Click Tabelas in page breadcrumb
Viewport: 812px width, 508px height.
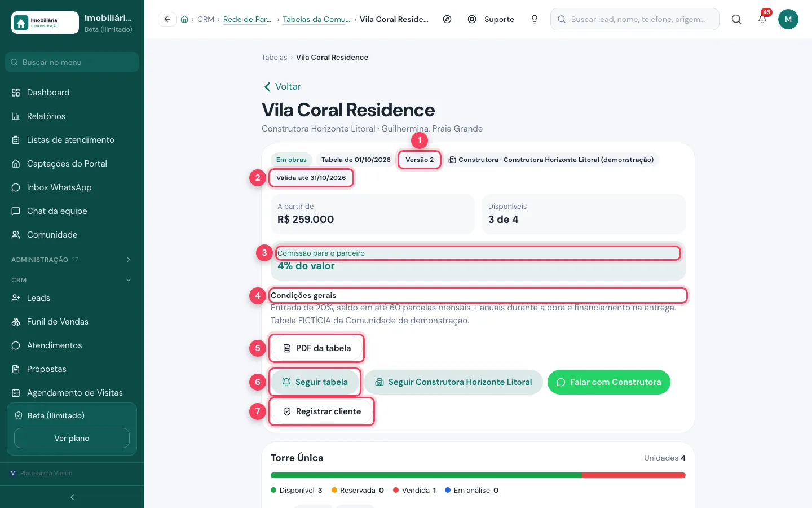(274, 58)
